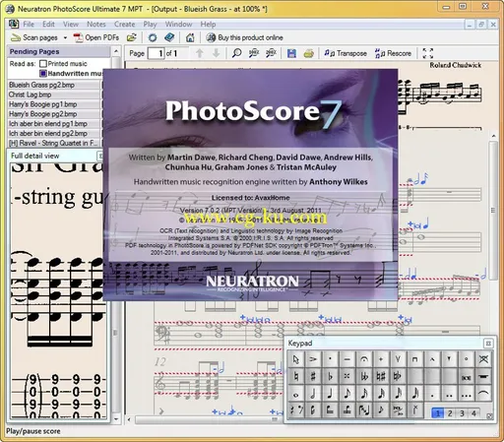
Task: Select Harry's Boogie pg2.bmp in list
Action: point(54,114)
